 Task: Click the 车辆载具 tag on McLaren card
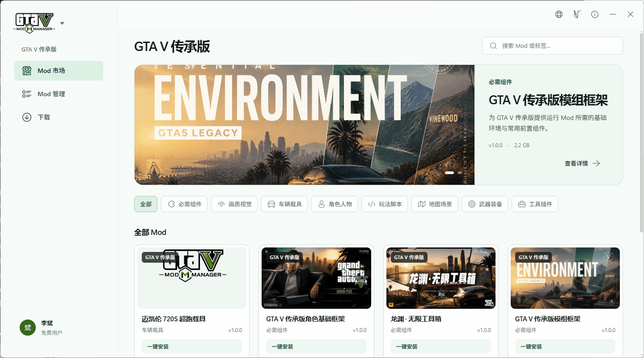click(153, 330)
